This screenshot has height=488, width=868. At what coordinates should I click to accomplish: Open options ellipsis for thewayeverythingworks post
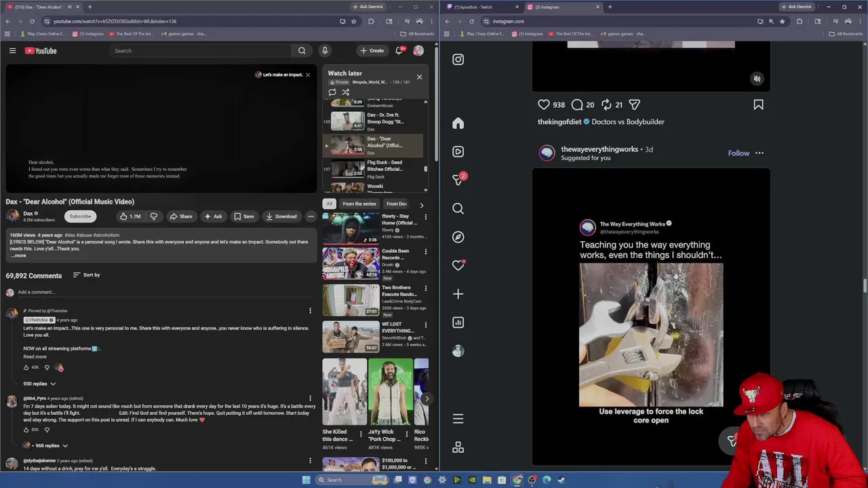pos(759,153)
